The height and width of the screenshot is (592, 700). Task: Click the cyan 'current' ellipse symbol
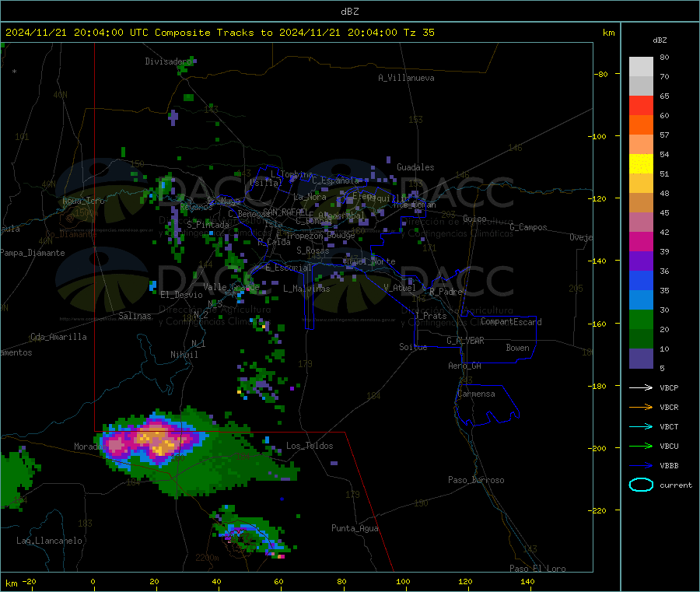pos(641,485)
